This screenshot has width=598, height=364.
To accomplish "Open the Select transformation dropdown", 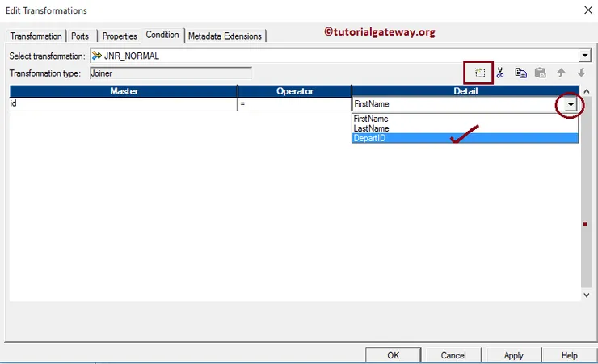I will (585, 56).
